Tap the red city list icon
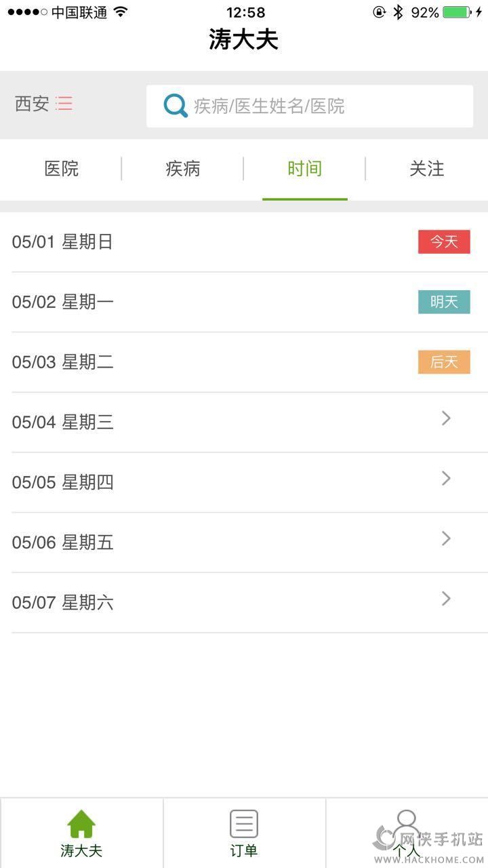The height and width of the screenshot is (868, 488). [x=64, y=104]
